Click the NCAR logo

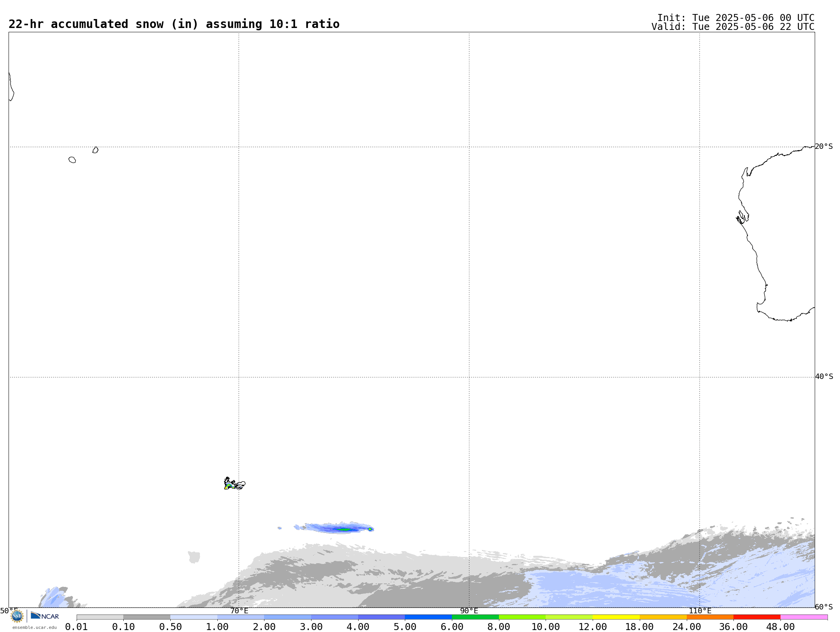(45, 616)
